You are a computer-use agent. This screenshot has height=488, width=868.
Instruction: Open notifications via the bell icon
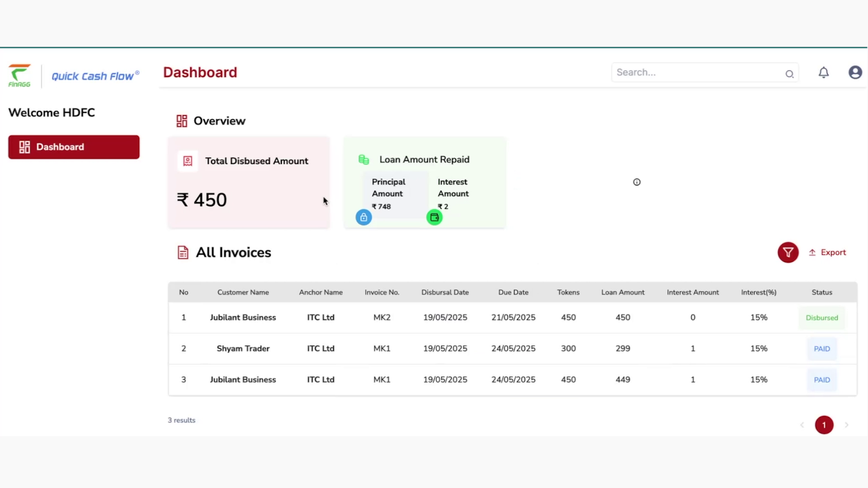click(x=824, y=73)
